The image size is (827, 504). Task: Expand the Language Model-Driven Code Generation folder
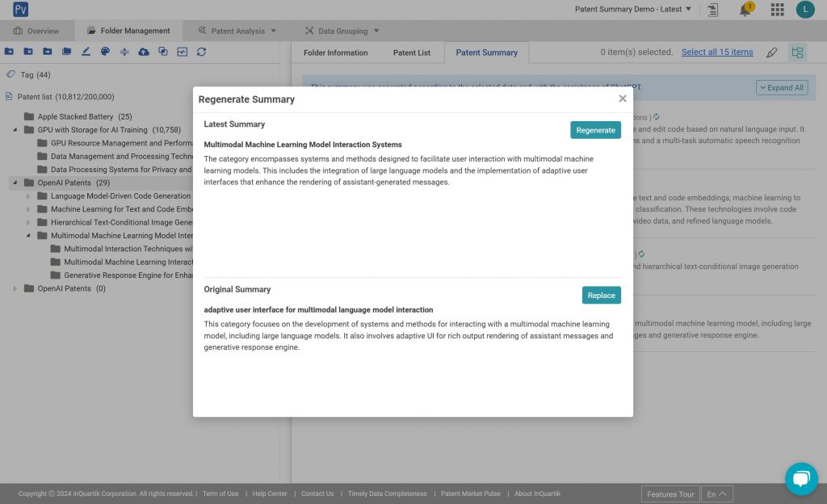pos(28,195)
